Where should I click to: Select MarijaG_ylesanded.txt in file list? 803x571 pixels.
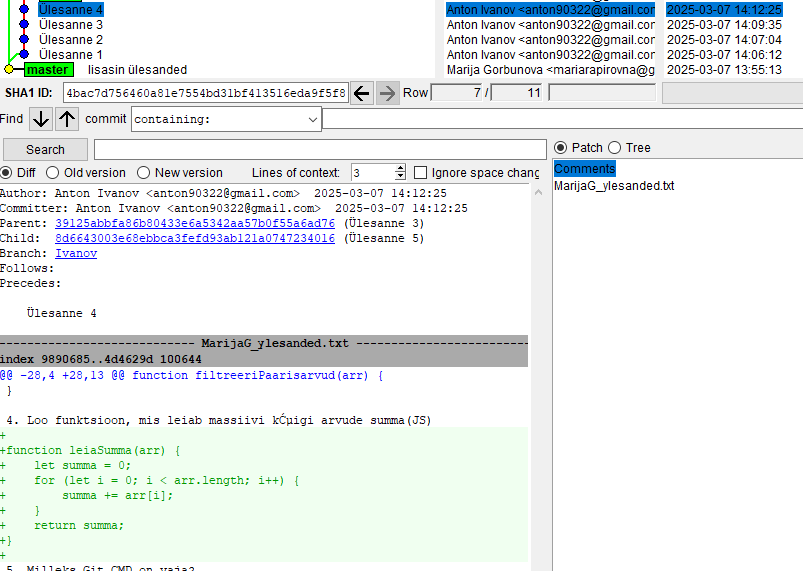click(614, 186)
